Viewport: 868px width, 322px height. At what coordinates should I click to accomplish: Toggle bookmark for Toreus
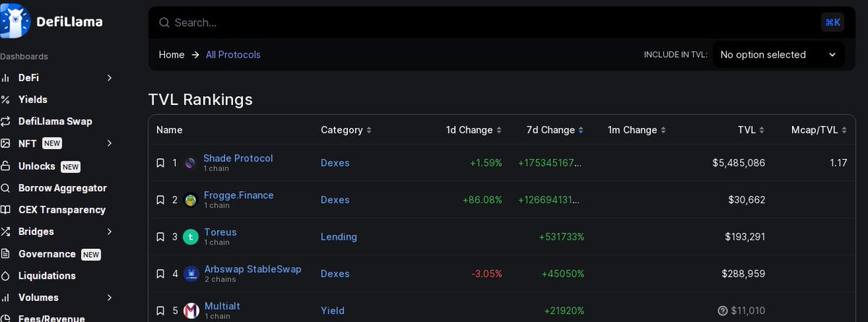[161, 237]
